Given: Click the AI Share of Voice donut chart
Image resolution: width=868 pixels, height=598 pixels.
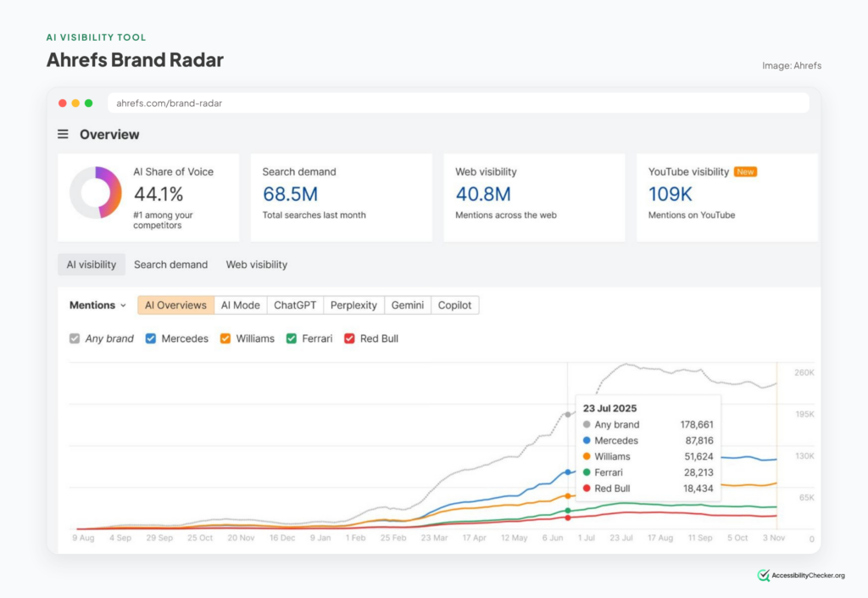Looking at the screenshot, I should [x=96, y=193].
